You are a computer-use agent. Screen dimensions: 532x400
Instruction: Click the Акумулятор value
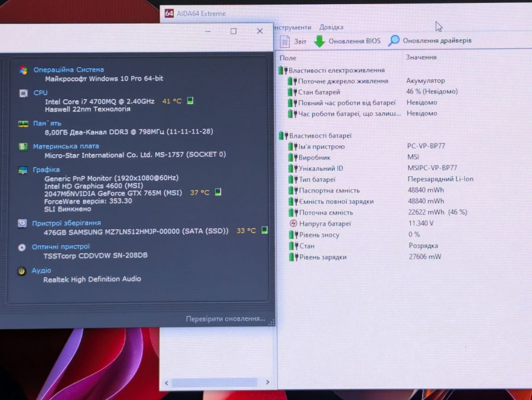(x=425, y=80)
